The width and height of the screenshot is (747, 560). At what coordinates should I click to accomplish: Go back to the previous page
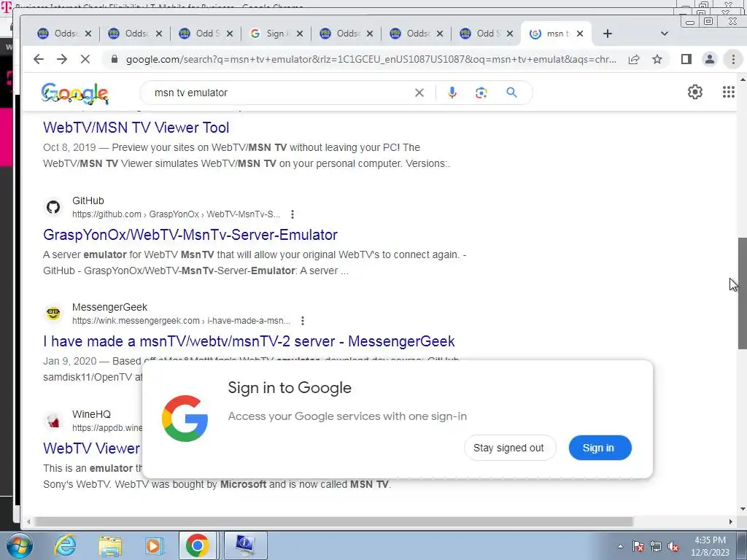point(39,59)
